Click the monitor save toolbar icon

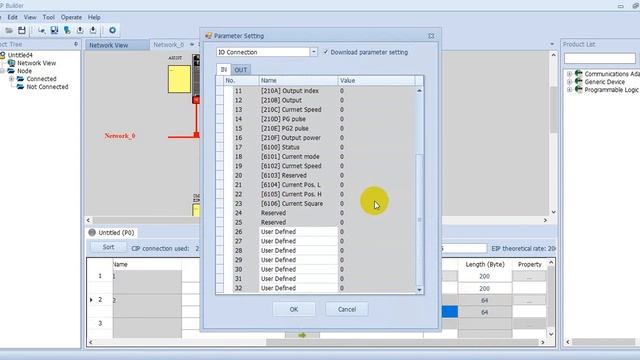tap(54, 30)
